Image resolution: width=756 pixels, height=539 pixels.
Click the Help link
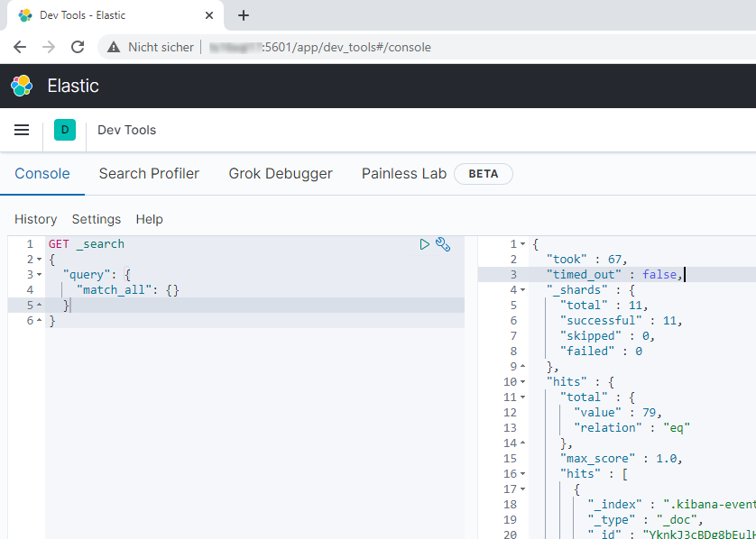click(149, 219)
